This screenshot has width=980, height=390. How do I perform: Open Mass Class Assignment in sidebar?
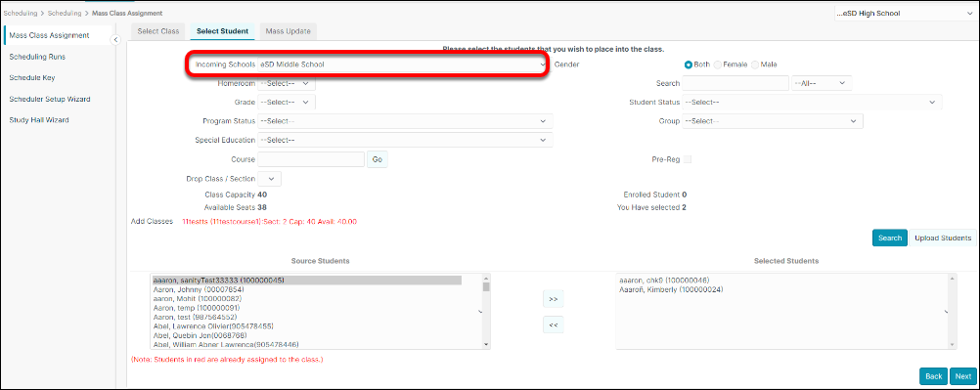click(49, 35)
